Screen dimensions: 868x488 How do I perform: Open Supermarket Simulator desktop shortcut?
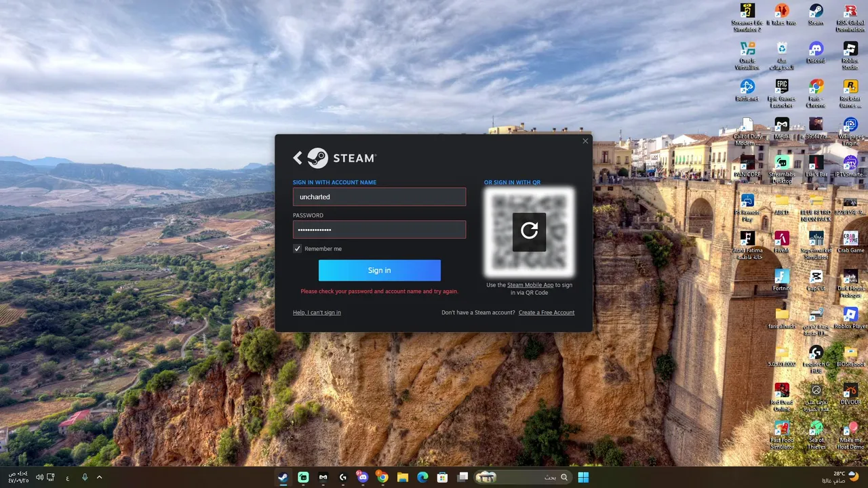[x=816, y=245]
